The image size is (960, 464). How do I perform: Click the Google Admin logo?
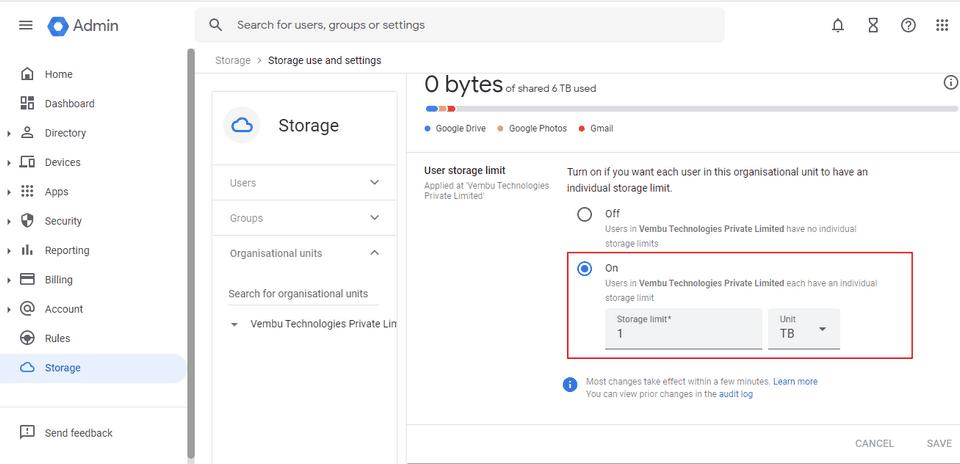(x=84, y=25)
